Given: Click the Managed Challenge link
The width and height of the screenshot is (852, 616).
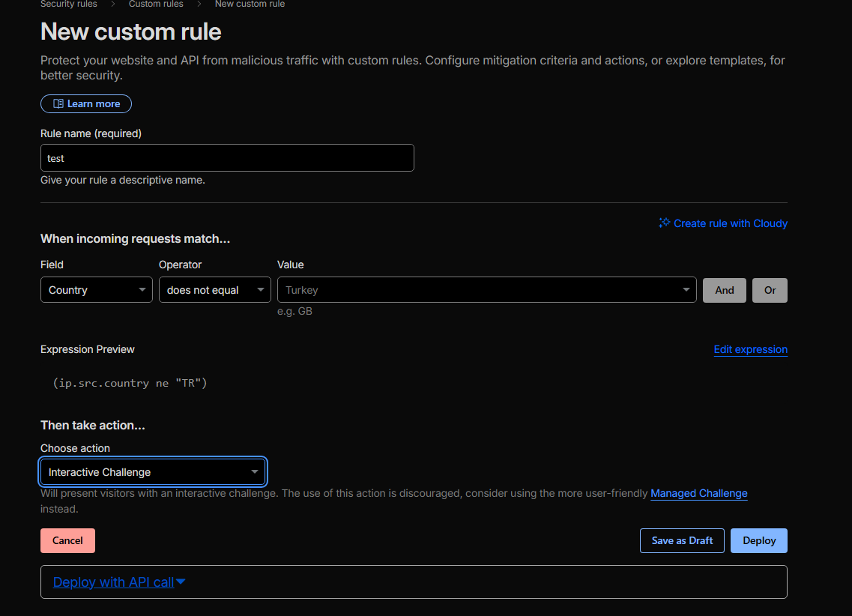Looking at the screenshot, I should tap(699, 493).
